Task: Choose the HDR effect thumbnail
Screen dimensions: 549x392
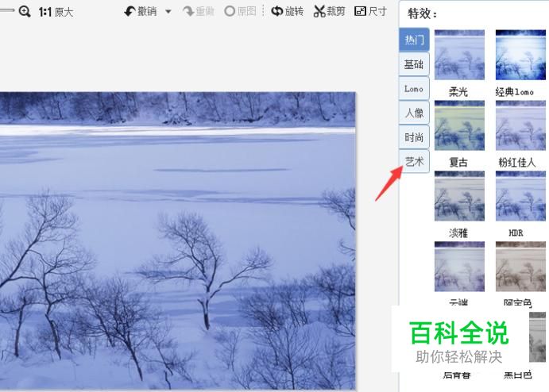Action: 520,196
